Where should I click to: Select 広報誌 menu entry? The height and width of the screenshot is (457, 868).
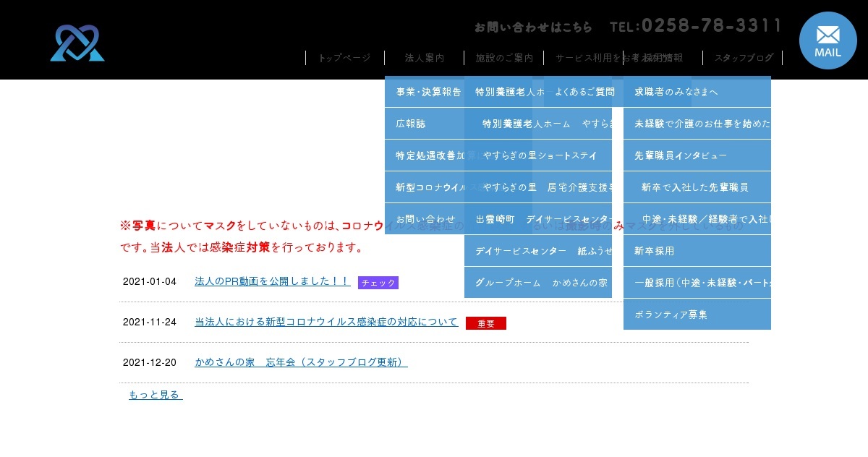[425, 124]
